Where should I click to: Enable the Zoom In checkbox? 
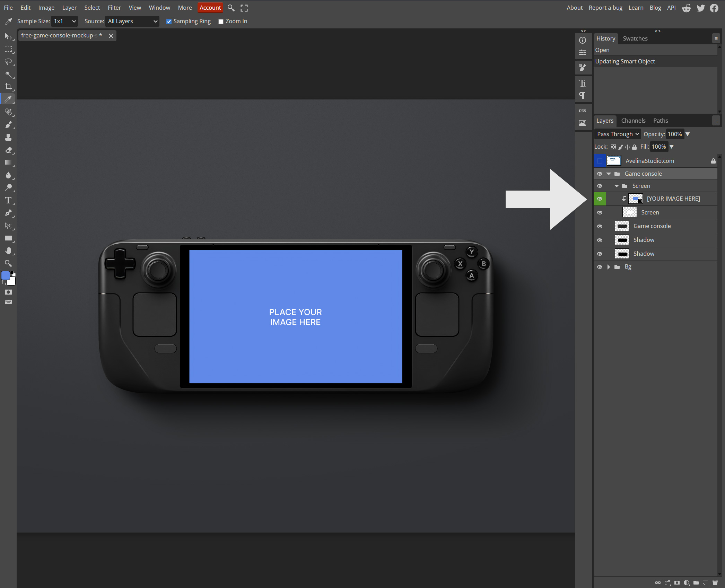click(x=221, y=21)
